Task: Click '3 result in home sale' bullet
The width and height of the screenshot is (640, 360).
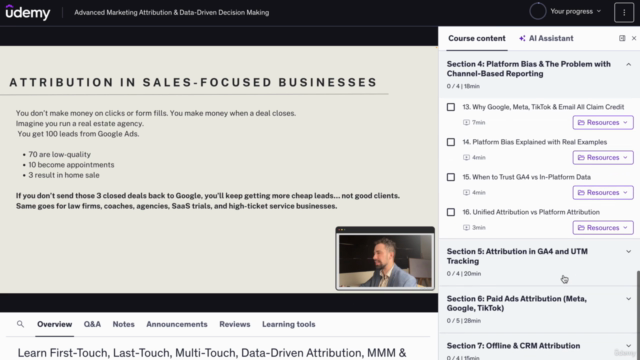Action: (64, 175)
